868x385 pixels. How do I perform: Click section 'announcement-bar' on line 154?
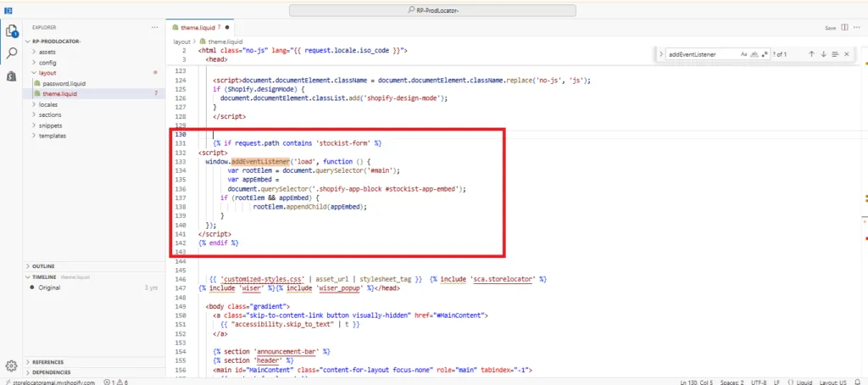(273, 351)
